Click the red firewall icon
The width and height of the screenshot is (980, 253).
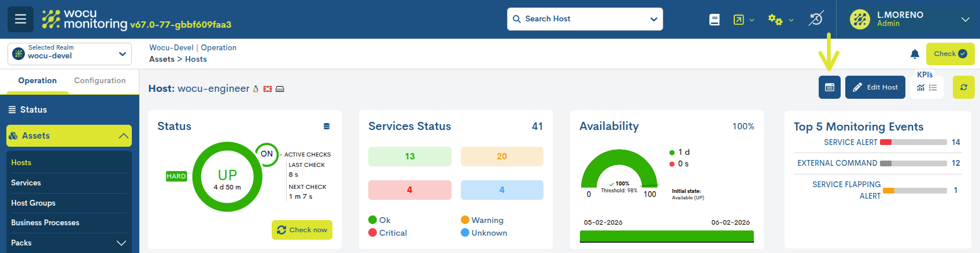[268, 89]
